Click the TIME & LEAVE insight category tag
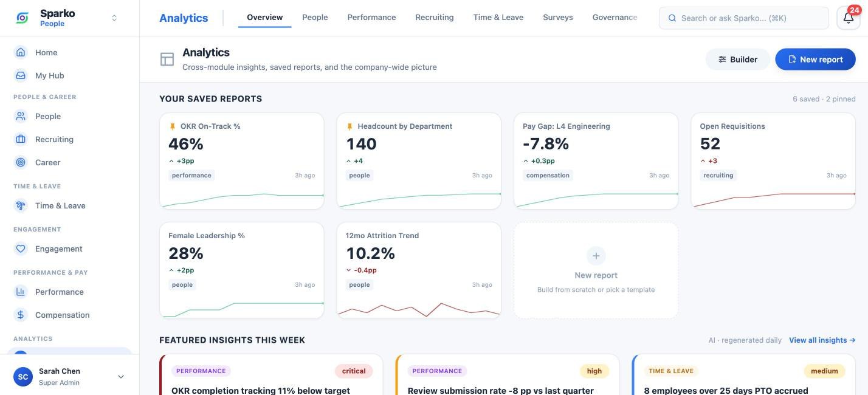This screenshot has height=395, width=868. [x=671, y=371]
